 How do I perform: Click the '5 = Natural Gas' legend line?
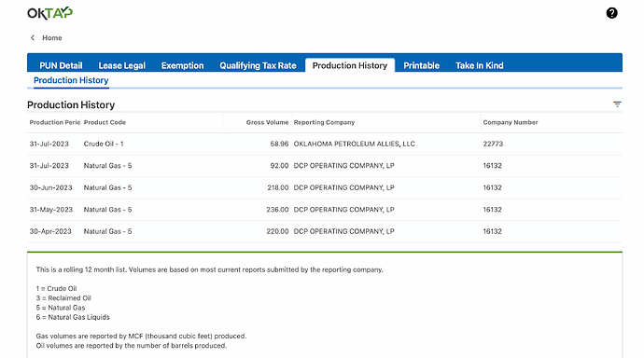pyautogui.click(x=61, y=308)
